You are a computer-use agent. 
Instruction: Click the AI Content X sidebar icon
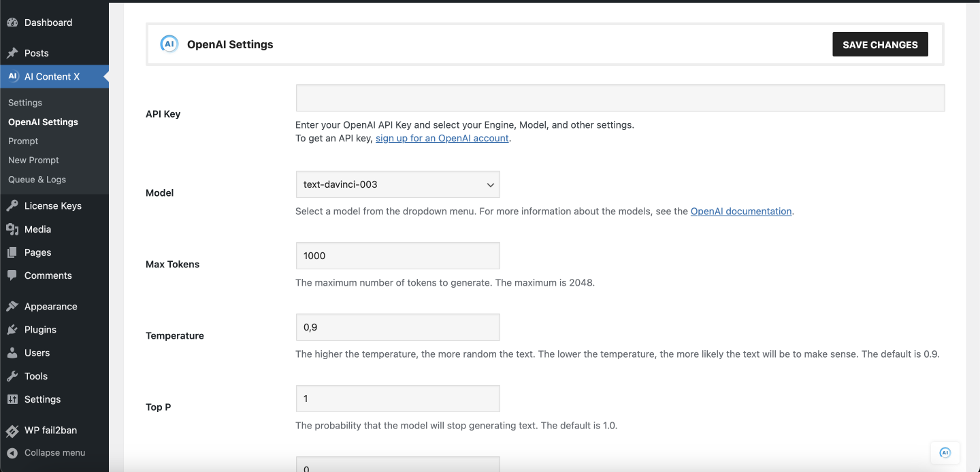pos(13,77)
